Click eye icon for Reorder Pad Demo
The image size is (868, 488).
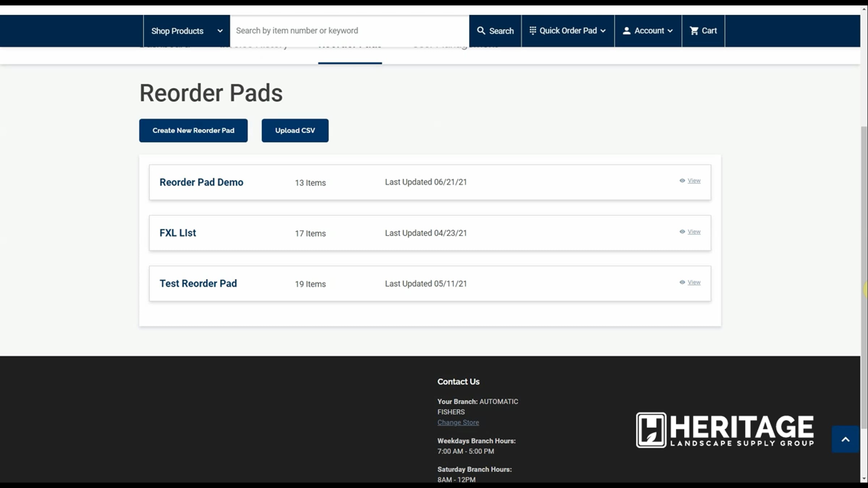(x=682, y=181)
